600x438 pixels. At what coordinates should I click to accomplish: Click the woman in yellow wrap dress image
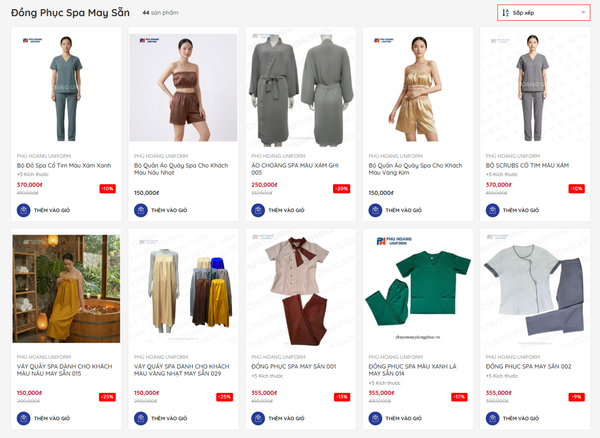(x=66, y=289)
